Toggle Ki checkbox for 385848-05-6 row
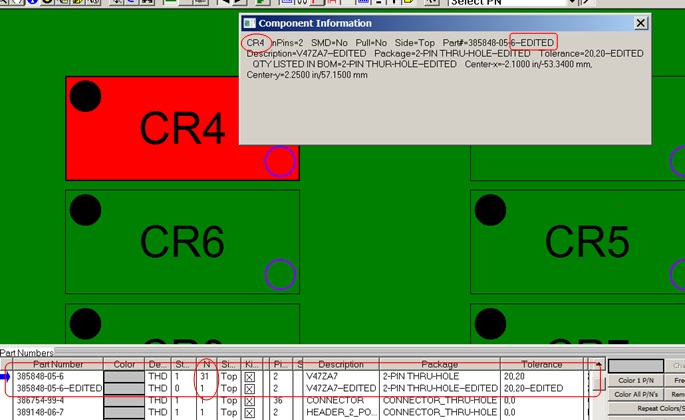The width and height of the screenshot is (685, 420). tap(250, 377)
